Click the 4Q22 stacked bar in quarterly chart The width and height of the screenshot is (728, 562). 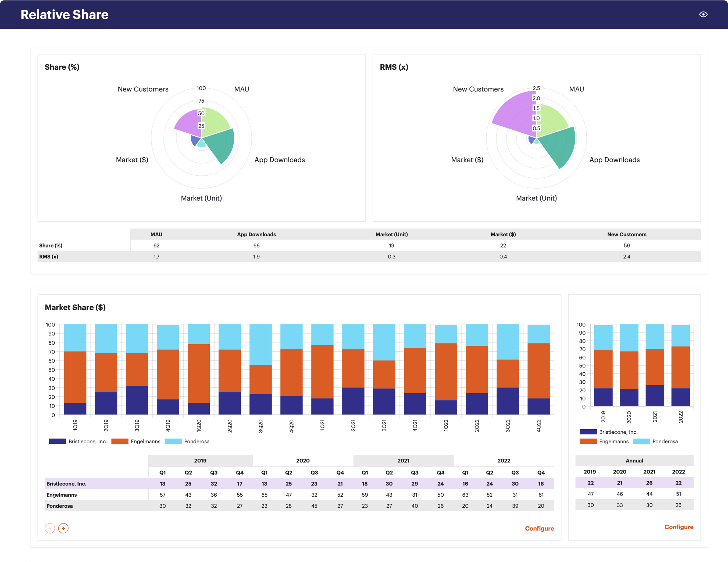pos(539,370)
